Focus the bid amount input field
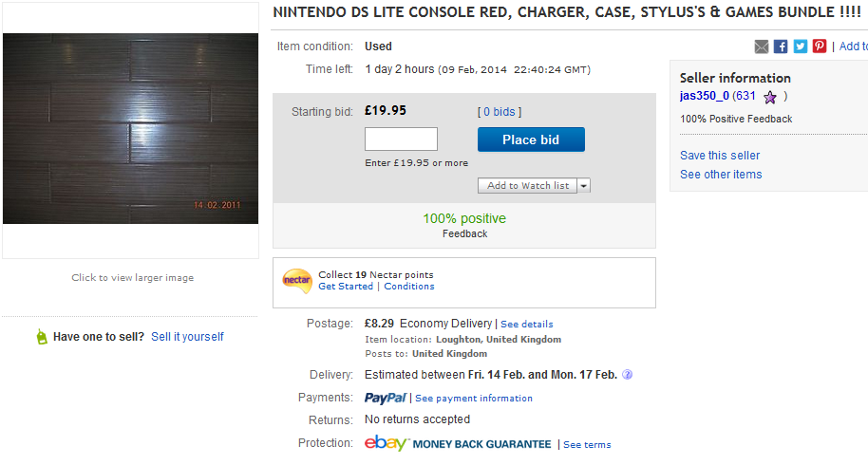 402,139
